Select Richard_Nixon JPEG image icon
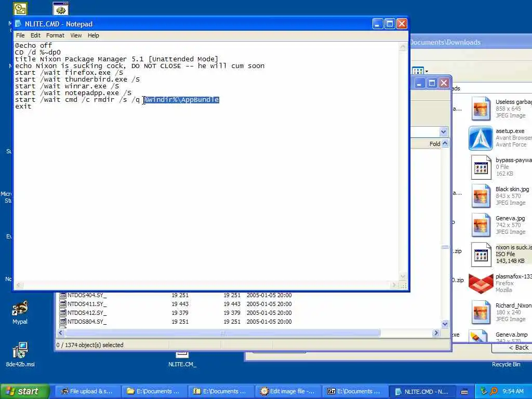Screen dimensions: 532x399 point(481,312)
